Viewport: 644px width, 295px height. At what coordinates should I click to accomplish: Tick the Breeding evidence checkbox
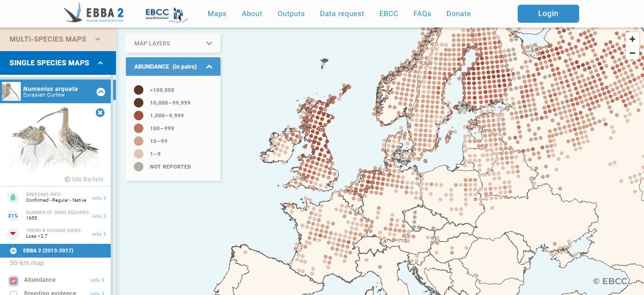tap(14, 294)
